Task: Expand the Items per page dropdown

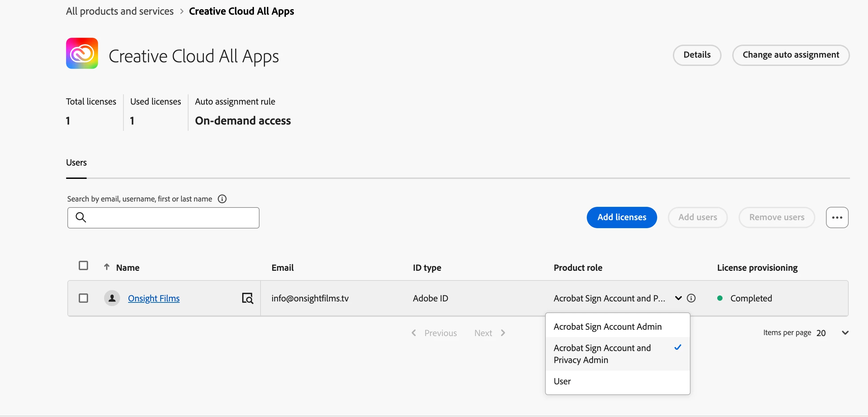Action: (x=845, y=333)
